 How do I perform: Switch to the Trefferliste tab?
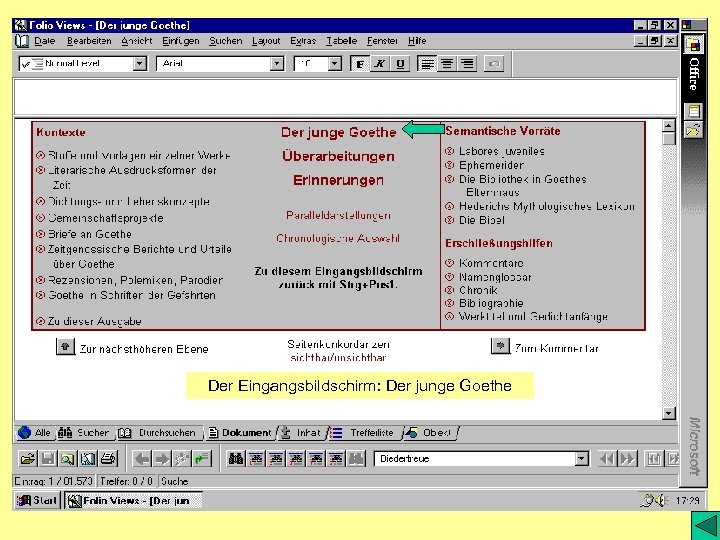coord(364,433)
